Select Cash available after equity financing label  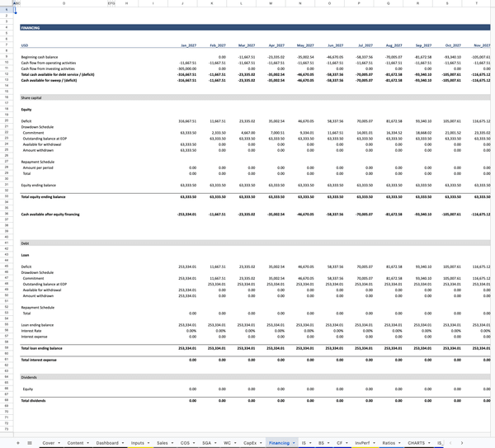coord(50,215)
